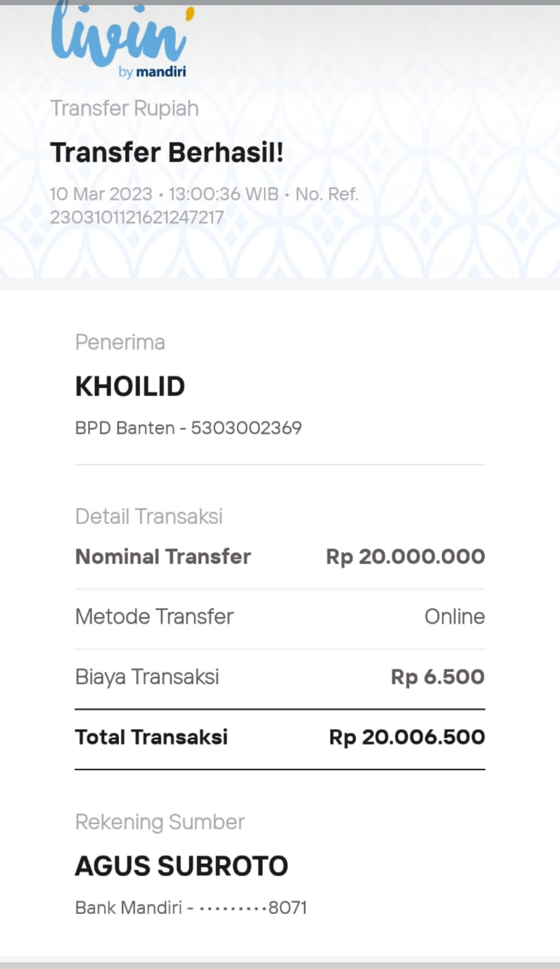The image size is (560, 969).
Task: Select the reference number 2303101121621247217
Action: click(137, 217)
